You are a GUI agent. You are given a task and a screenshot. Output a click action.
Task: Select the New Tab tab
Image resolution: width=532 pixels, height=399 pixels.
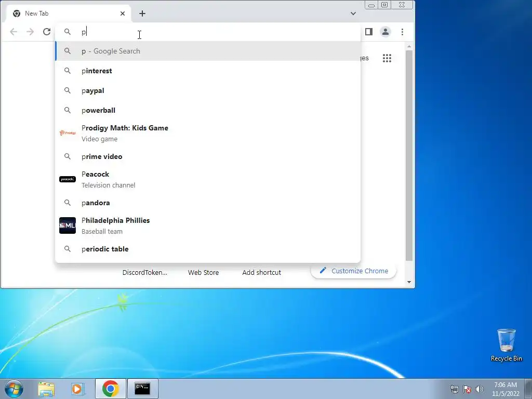(68, 14)
